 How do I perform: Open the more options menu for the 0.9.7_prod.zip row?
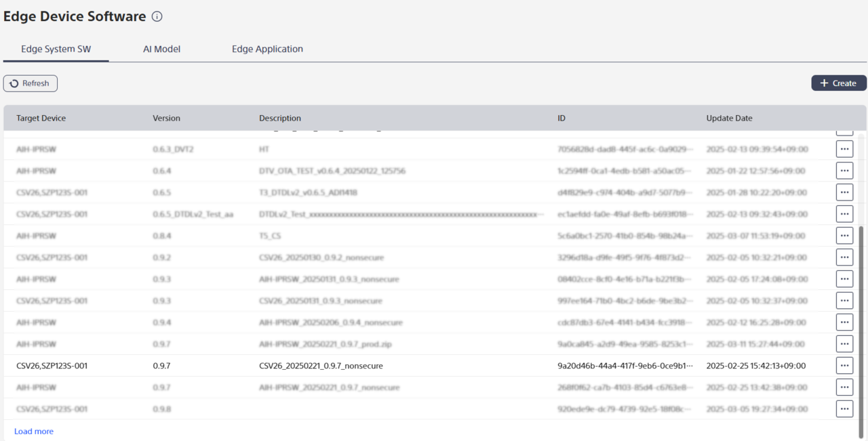844,344
